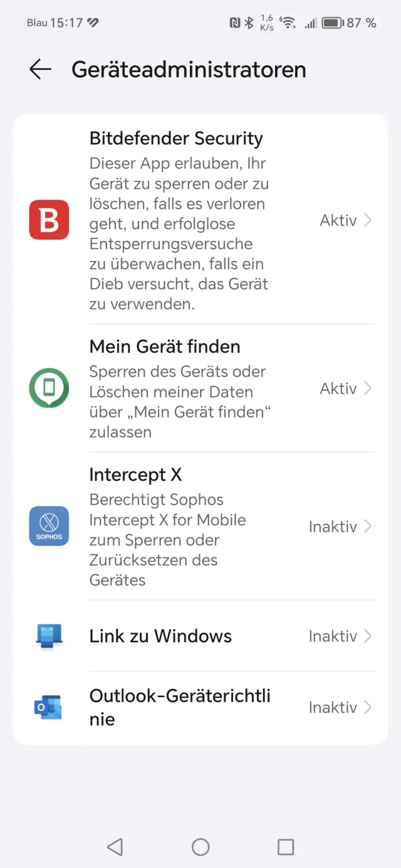Tap the green Mein Gerät finden icon
The width and height of the screenshot is (401, 868).
[x=49, y=388]
